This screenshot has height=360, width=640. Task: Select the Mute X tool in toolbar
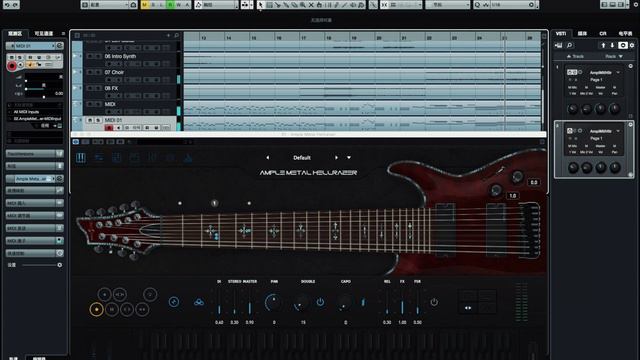pyautogui.click(x=311, y=5)
